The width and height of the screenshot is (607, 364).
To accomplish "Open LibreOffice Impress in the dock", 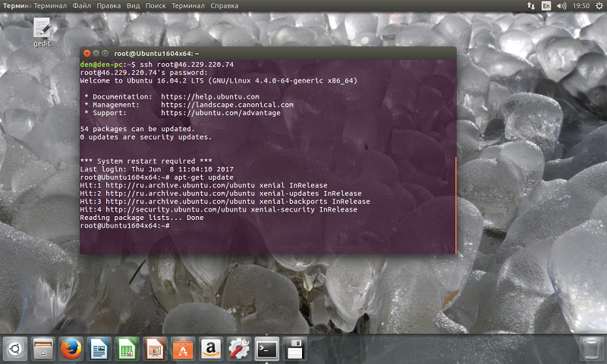I will 155,349.
